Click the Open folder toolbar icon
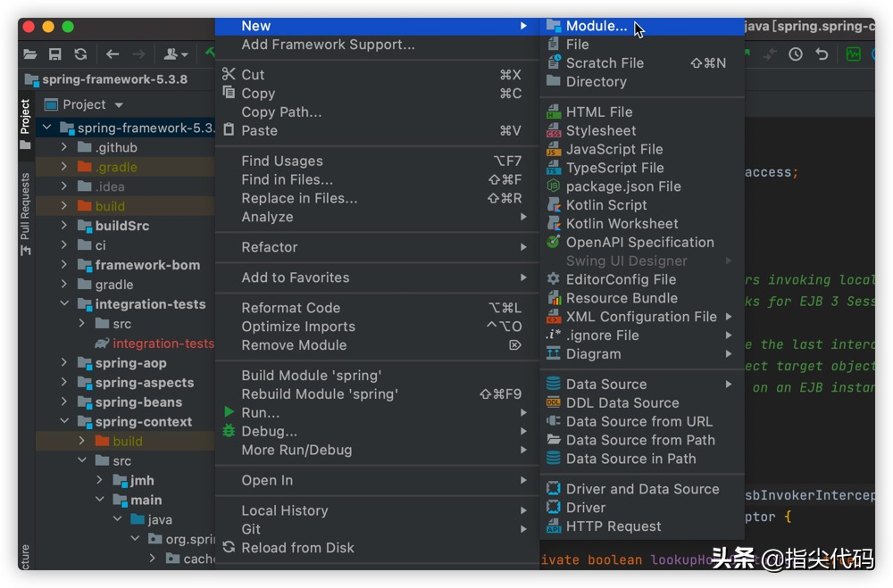Viewport: 893px width, 588px height. [30, 54]
